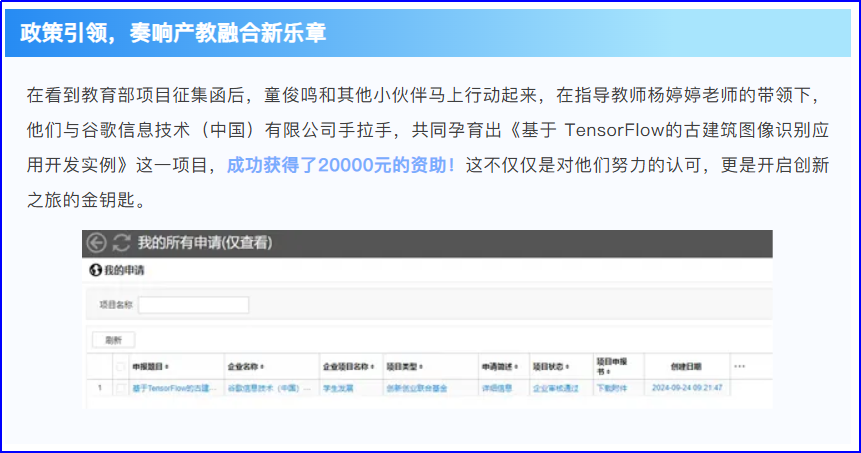The height and width of the screenshot is (453, 861).
Task: Open the three-dots column options
Action: (x=739, y=365)
